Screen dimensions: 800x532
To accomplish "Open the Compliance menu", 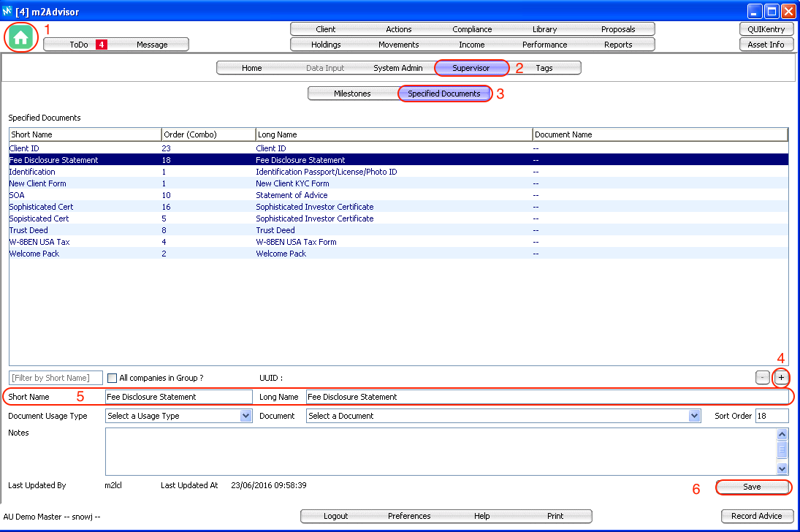I will pos(472,29).
